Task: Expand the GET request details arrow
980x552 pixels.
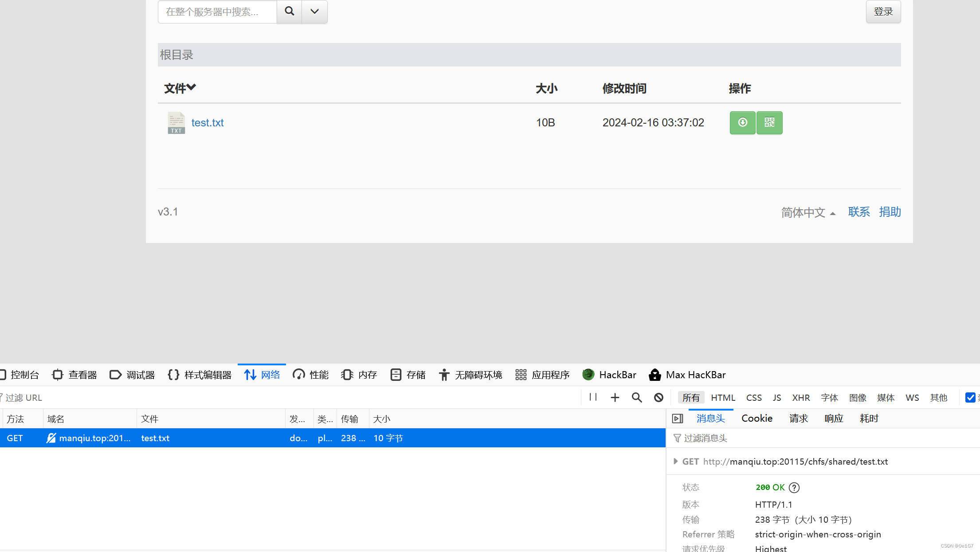Action: pos(676,462)
